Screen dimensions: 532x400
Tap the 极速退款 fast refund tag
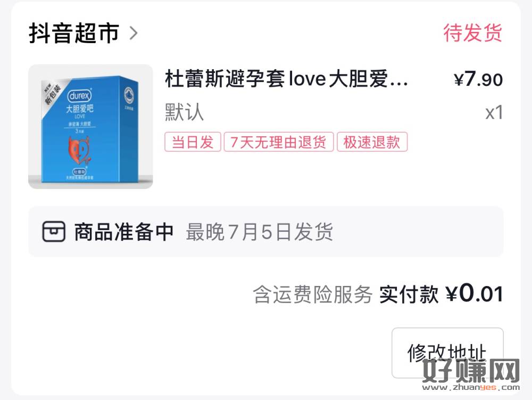click(372, 142)
